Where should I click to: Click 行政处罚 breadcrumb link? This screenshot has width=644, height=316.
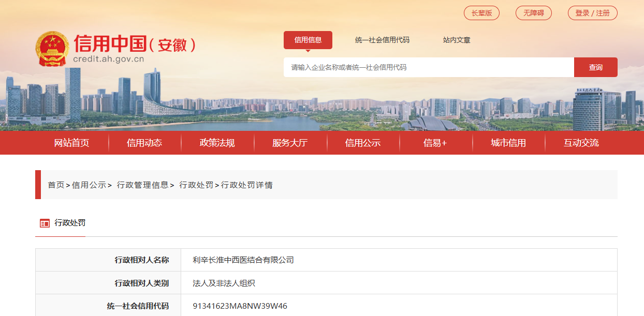click(x=196, y=185)
